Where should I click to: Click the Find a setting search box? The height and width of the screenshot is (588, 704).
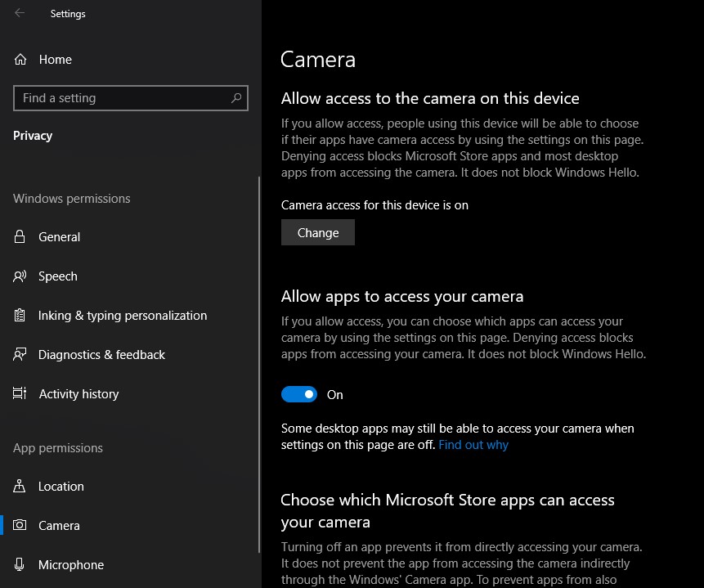coord(131,98)
